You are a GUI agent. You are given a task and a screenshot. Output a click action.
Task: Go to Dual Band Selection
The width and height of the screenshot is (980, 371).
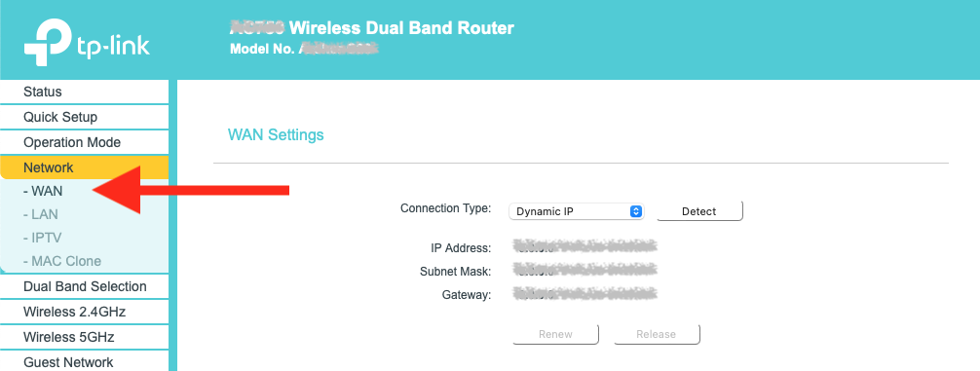click(85, 286)
